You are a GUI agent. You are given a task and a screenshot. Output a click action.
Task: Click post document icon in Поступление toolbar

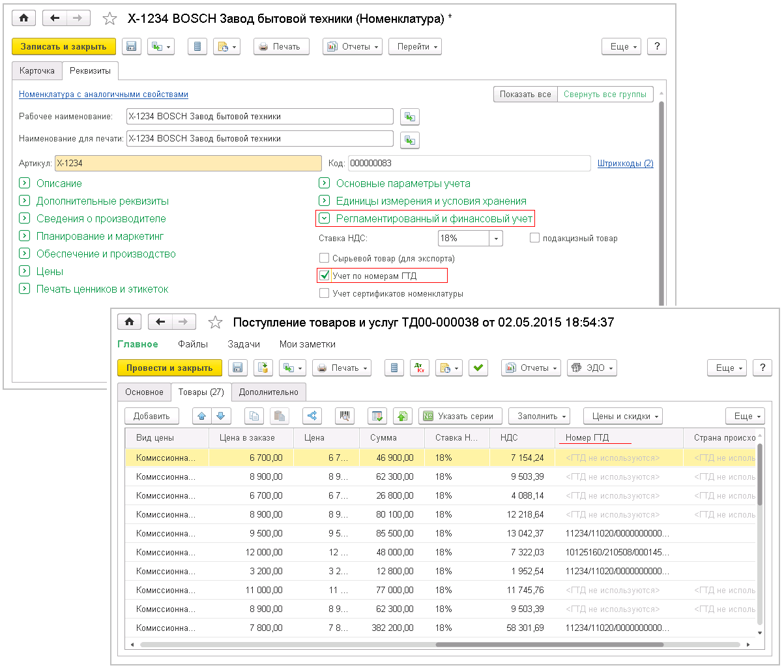point(263,368)
